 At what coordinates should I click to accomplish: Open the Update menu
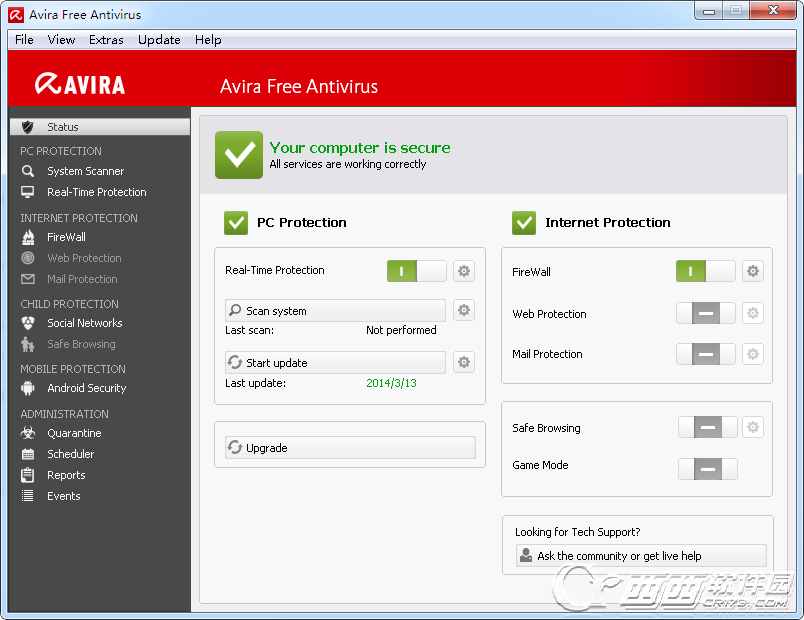[x=159, y=39]
